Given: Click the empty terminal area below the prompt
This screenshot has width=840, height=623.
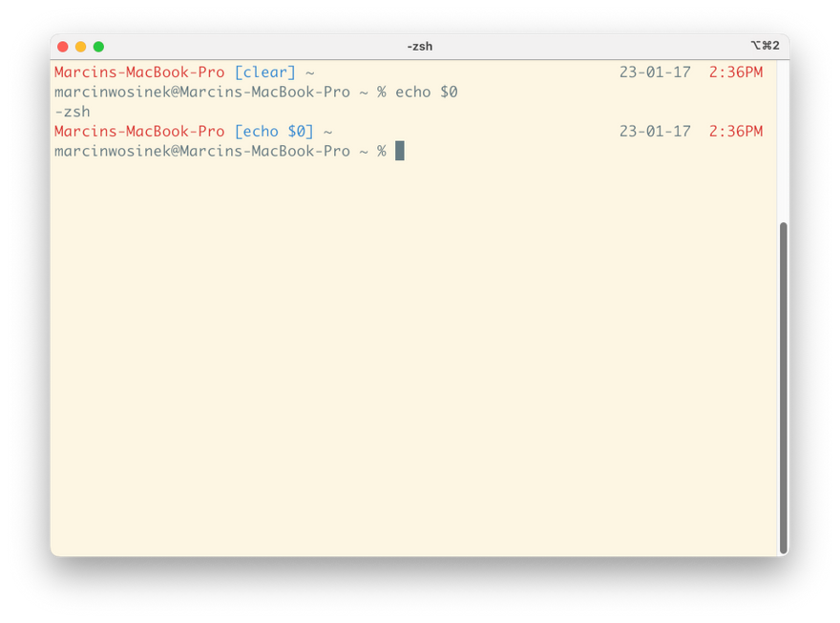Looking at the screenshot, I should pyautogui.click(x=410, y=363).
